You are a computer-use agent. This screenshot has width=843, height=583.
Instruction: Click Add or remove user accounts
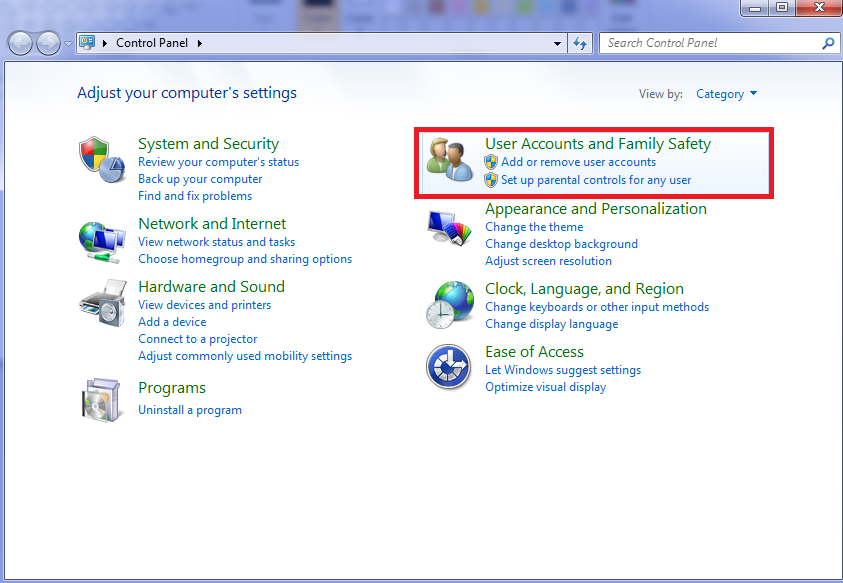(x=578, y=162)
